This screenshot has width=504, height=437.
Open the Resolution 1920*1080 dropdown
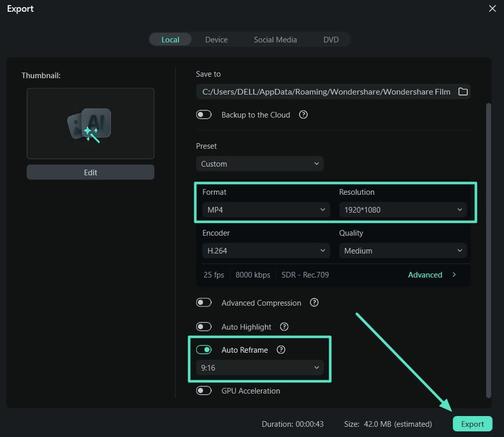coord(403,210)
